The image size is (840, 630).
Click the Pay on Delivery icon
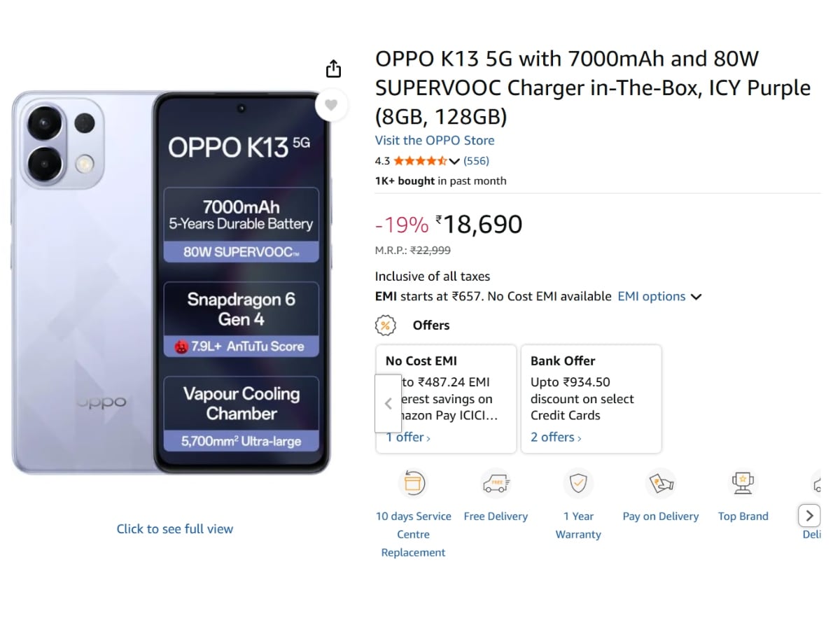pos(661,483)
